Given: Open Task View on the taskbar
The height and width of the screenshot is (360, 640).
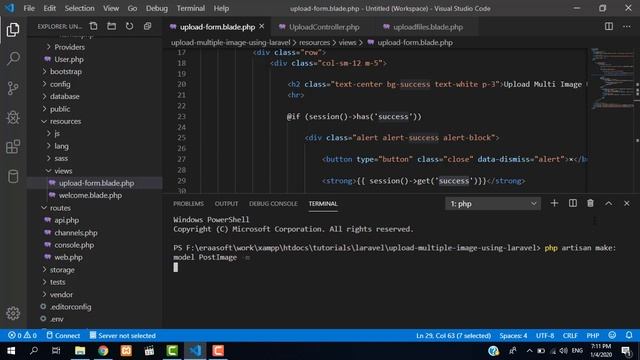Looking at the screenshot, I should tap(56, 351).
